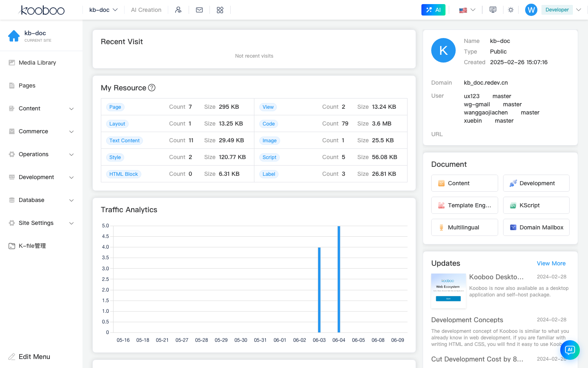Open the Page resource tag

coord(115,107)
